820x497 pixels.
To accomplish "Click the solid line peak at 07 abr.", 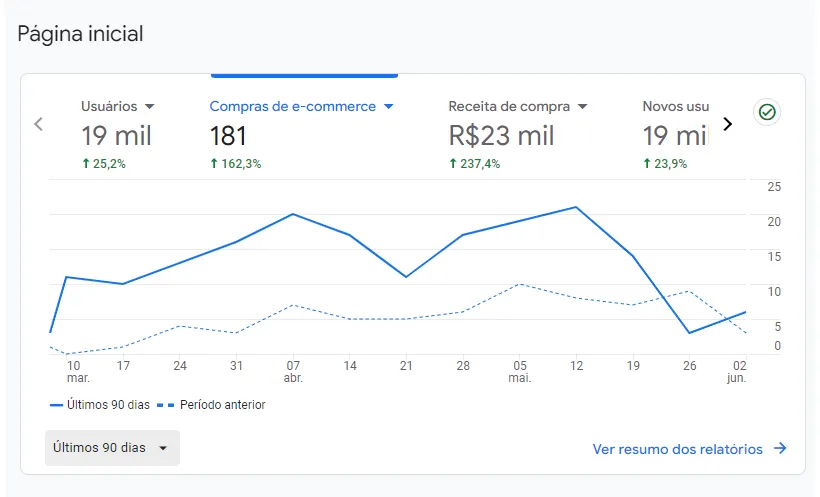I will 293,214.
